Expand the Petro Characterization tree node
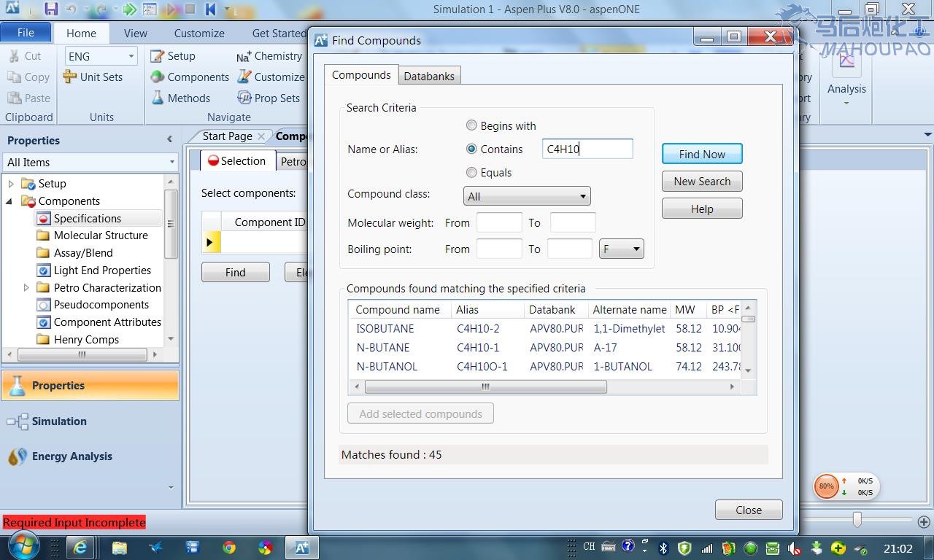The image size is (934, 560). click(x=26, y=287)
